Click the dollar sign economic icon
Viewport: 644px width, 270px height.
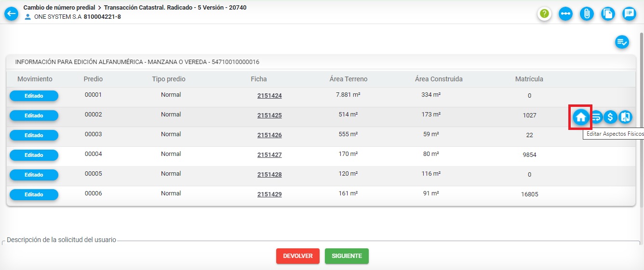pyautogui.click(x=611, y=116)
